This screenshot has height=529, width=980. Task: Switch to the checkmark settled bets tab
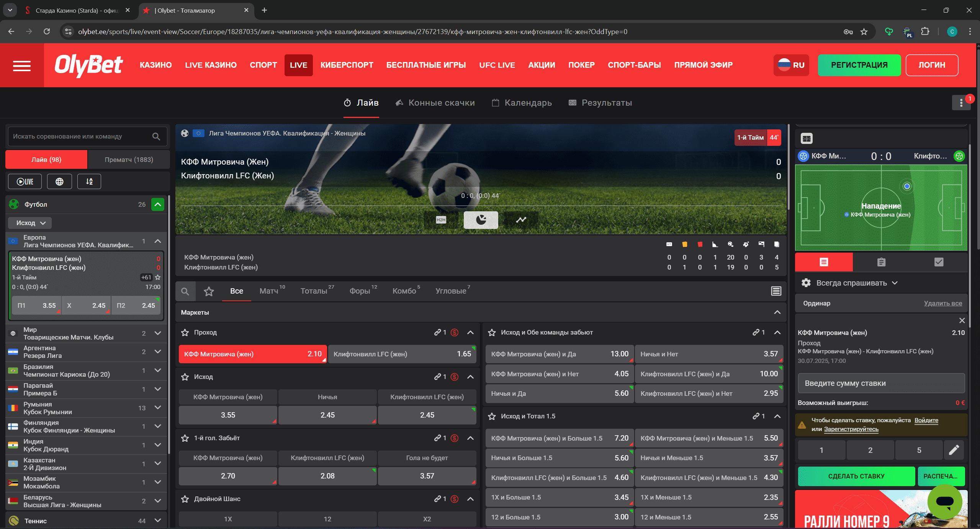[x=939, y=262]
